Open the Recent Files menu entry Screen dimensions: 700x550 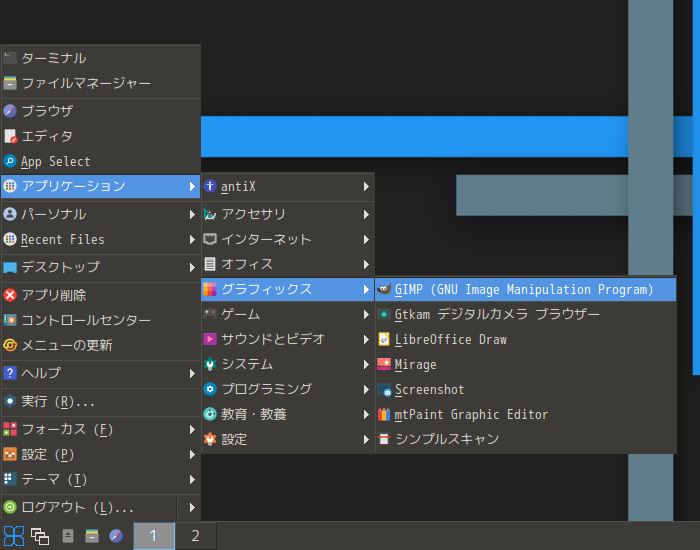click(x=100, y=239)
